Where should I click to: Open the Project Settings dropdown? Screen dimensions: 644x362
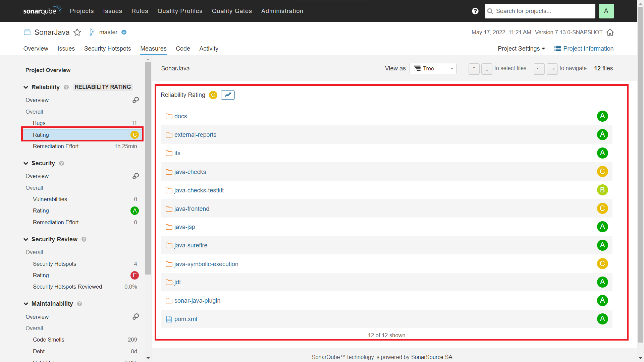point(521,49)
